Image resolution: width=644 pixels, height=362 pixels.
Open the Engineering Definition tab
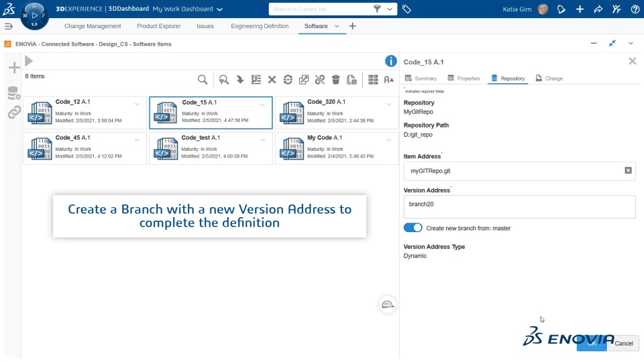click(x=260, y=26)
